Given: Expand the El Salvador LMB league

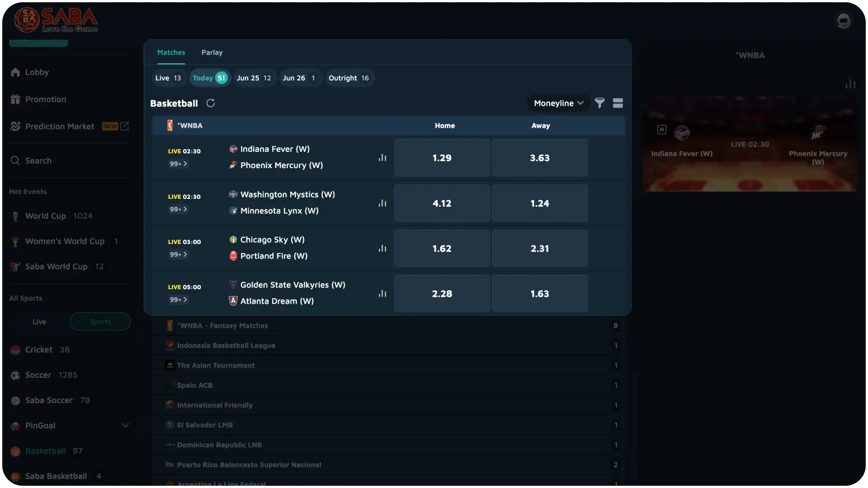Looking at the screenshot, I should click(389, 425).
